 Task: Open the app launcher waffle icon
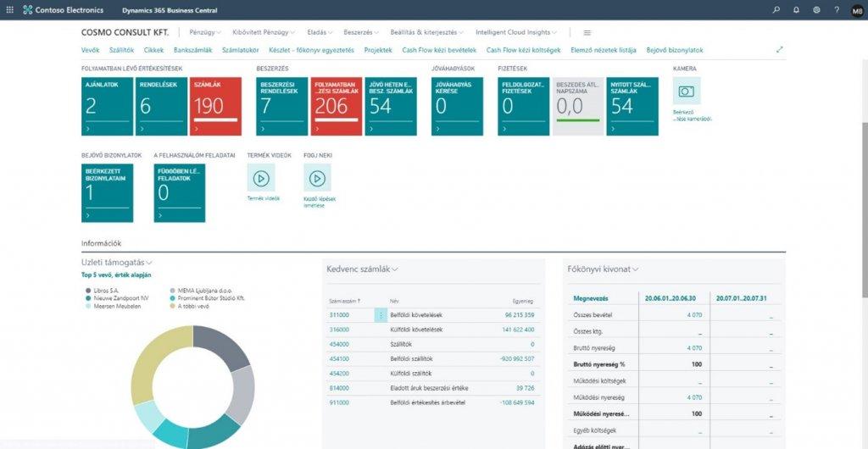coord(9,10)
